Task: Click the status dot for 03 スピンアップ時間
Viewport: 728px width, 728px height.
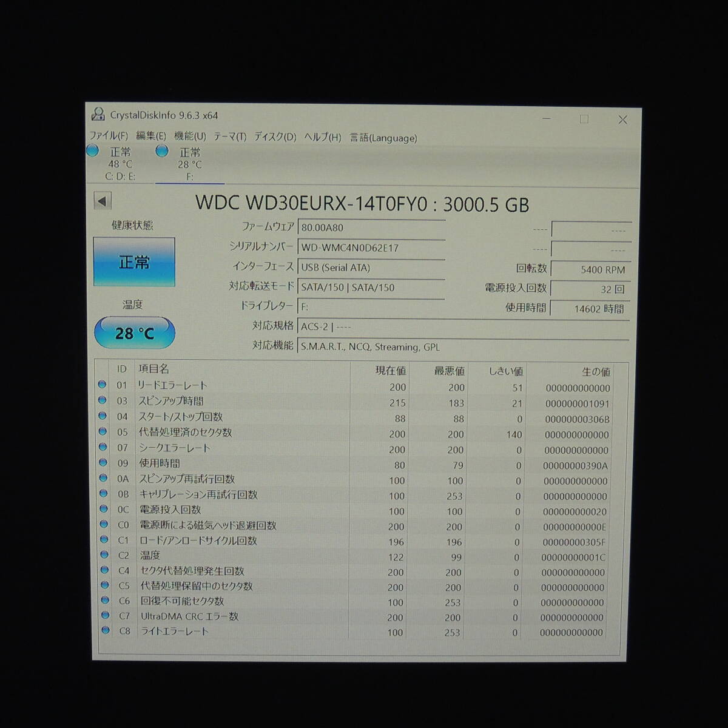Action: (x=103, y=400)
